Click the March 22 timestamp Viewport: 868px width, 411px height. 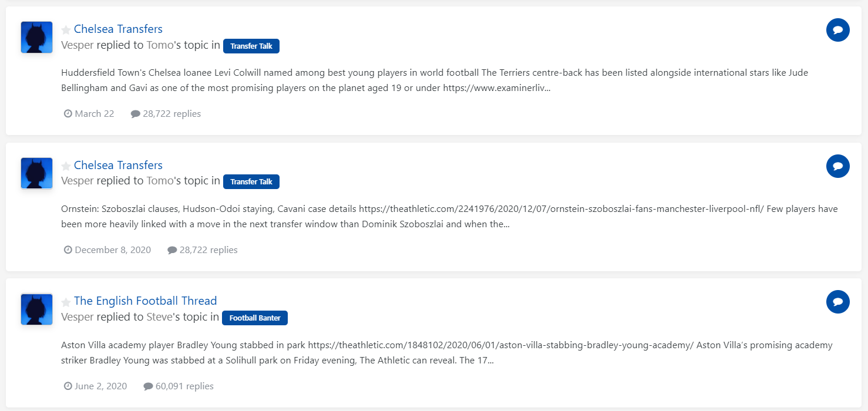pos(94,114)
